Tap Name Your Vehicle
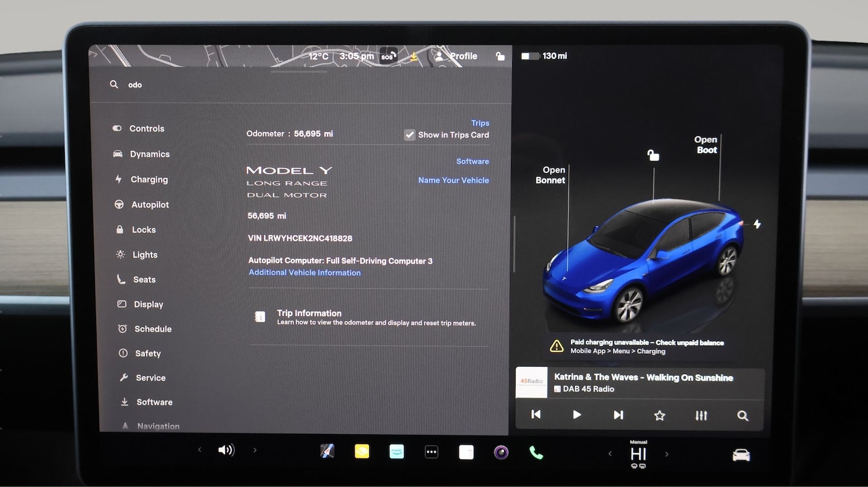Screen dimensions: 868x487 click(454, 180)
